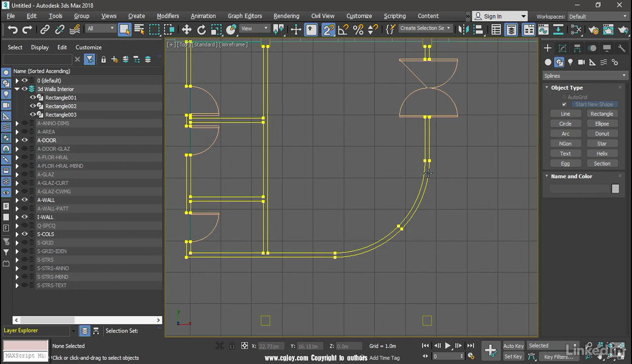Screen dimensions: 632x364
Task: Choose the Select and Scale tool
Action: coord(216,29)
